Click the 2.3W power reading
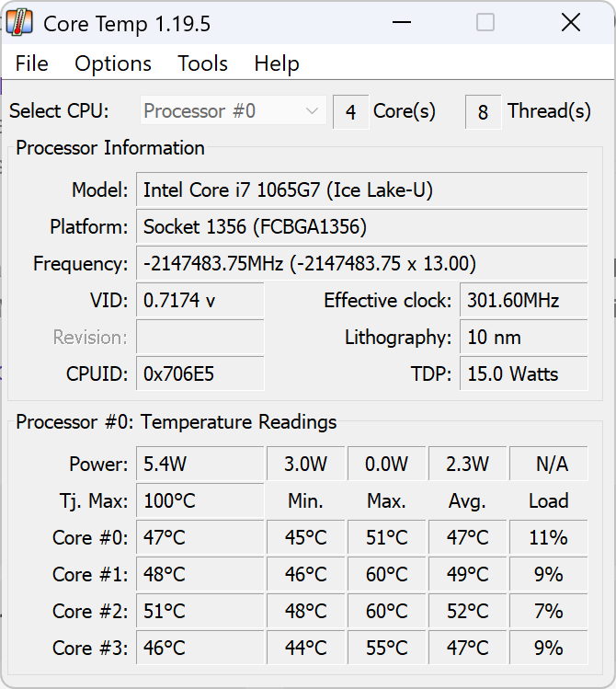 point(467,464)
